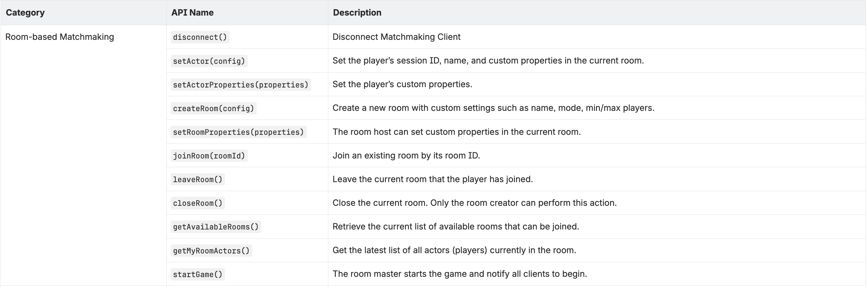Click the "room master starts the game" description
The width and height of the screenshot is (868, 287).
click(x=459, y=274)
